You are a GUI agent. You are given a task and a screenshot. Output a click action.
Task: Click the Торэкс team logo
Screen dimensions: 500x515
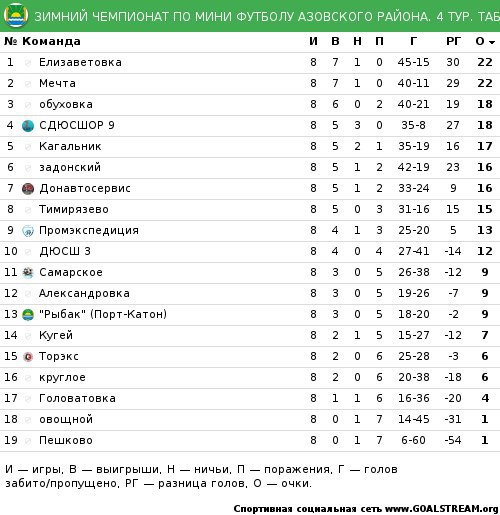point(28,357)
